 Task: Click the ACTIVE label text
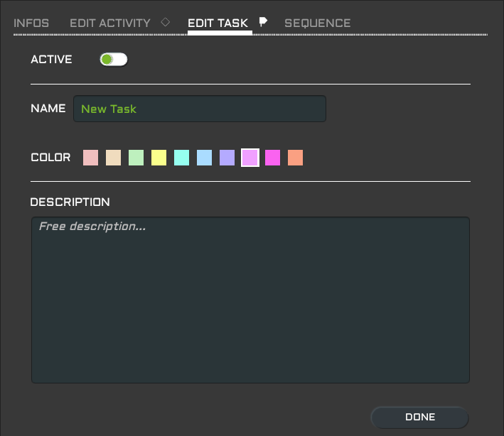pyautogui.click(x=51, y=60)
